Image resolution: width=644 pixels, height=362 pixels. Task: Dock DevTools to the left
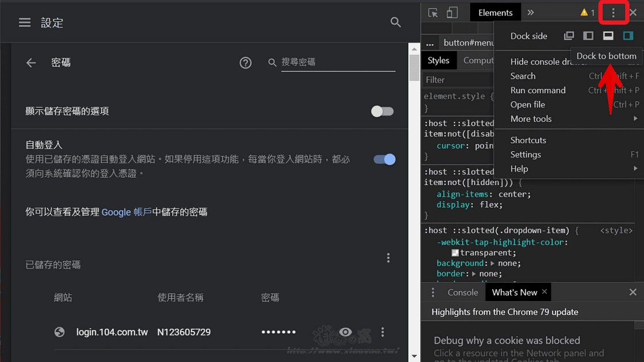click(588, 36)
